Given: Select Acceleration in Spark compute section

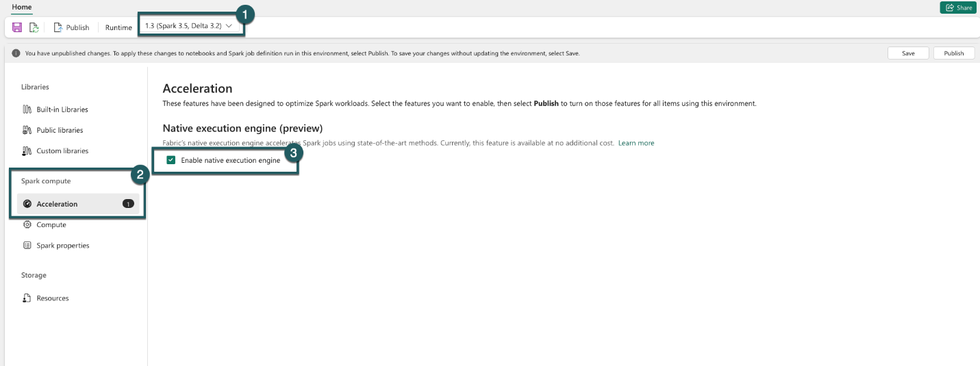Looking at the screenshot, I should click(78, 204).
